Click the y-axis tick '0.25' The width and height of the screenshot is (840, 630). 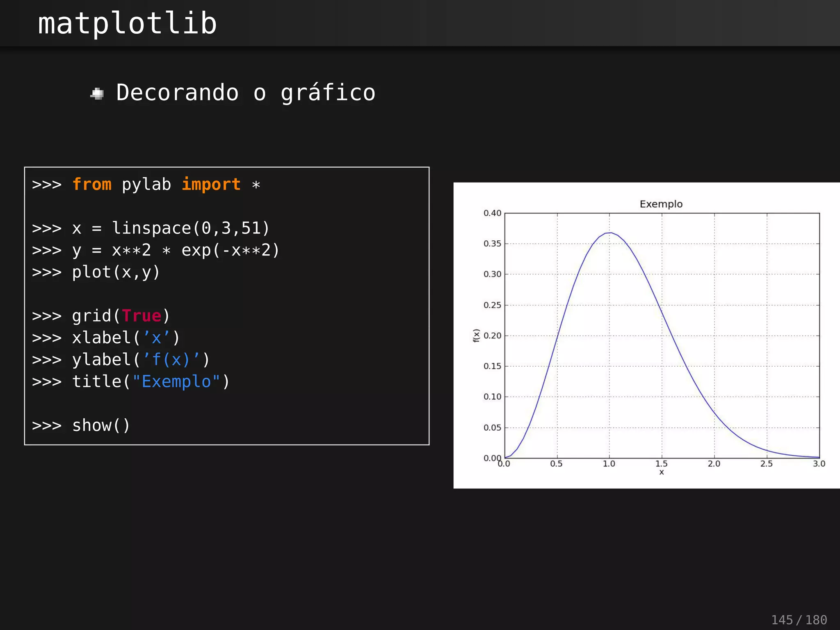click(x=493, y=305)
